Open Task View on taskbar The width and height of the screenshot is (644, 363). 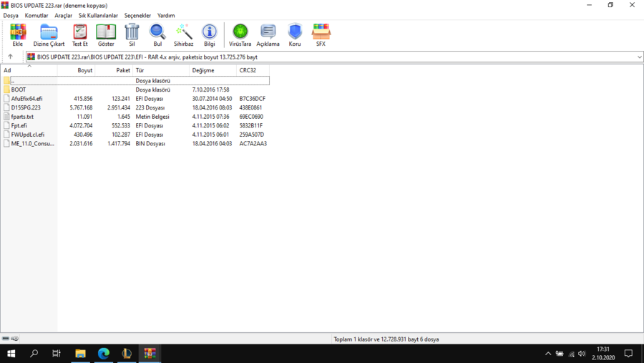click(57, 354)
